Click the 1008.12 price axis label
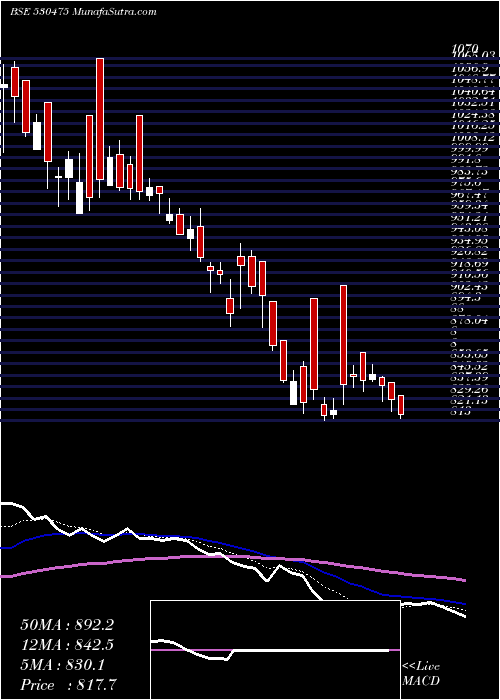500x700 pixels. (474, 138)
